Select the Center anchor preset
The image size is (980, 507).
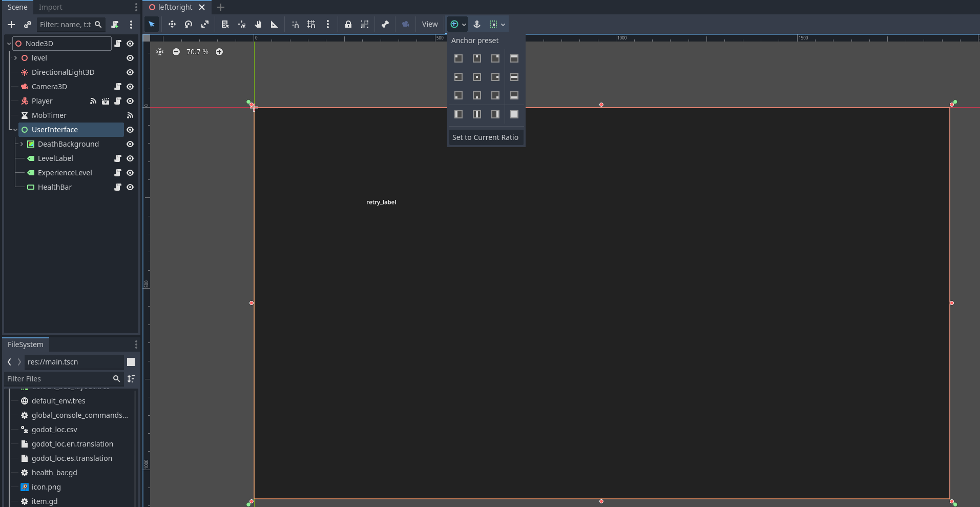(x=477, y=77)
